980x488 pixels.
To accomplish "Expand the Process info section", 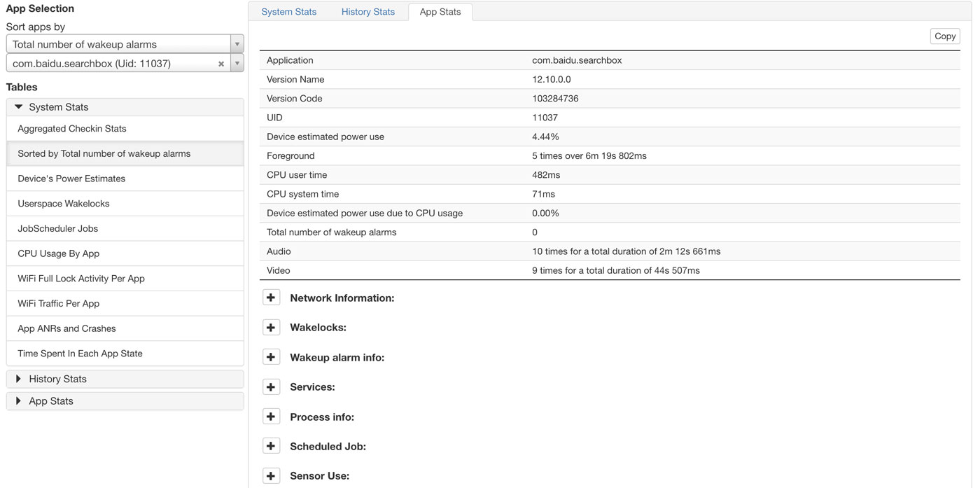I will click(x=271, y=416).
